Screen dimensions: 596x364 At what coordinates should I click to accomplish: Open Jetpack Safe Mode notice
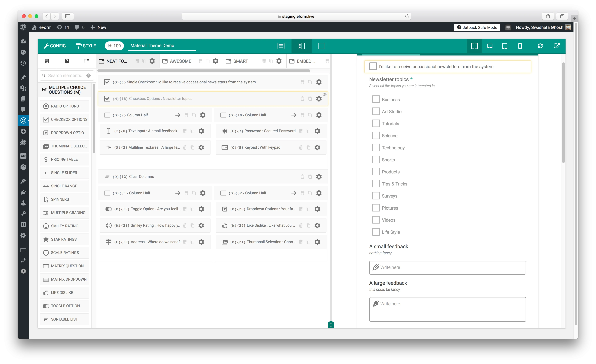pos(477,27)
